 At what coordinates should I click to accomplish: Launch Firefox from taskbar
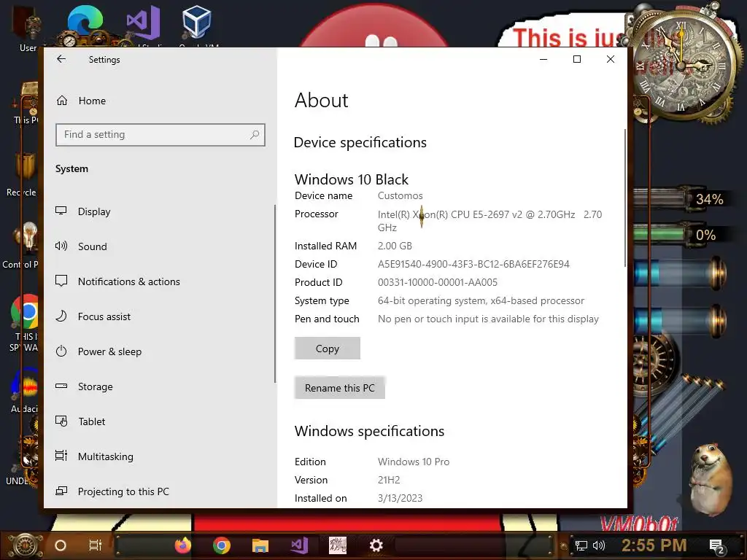tap(183, 545)
